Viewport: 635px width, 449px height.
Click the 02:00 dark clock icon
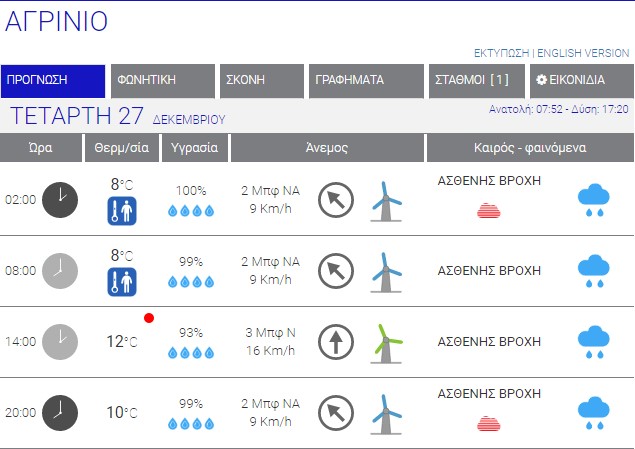[60, 199]
